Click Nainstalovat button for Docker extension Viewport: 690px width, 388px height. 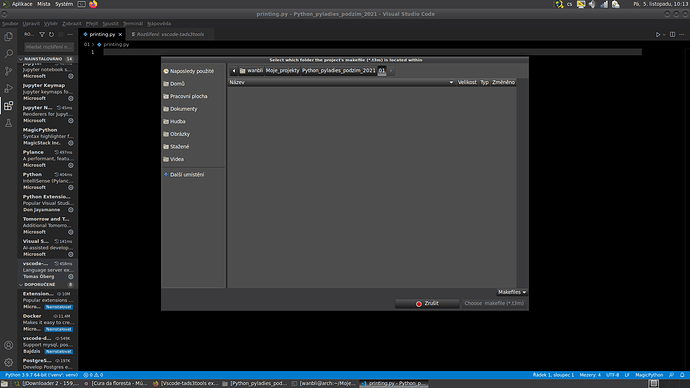(x=59, y=329)
